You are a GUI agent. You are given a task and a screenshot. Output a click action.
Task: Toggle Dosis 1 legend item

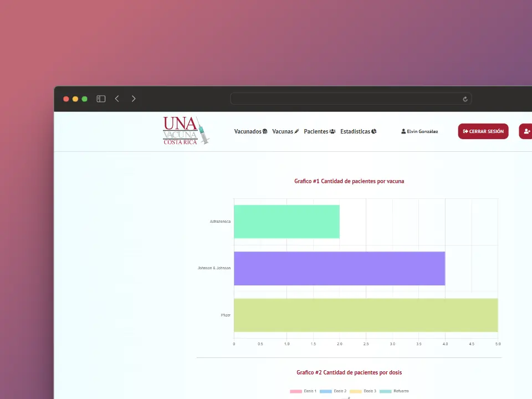(x=303, y=391)
